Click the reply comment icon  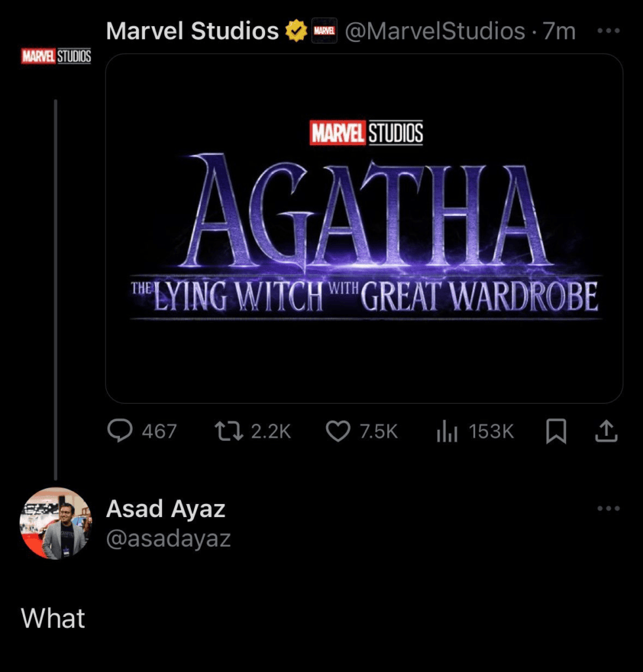click(119, 431)
